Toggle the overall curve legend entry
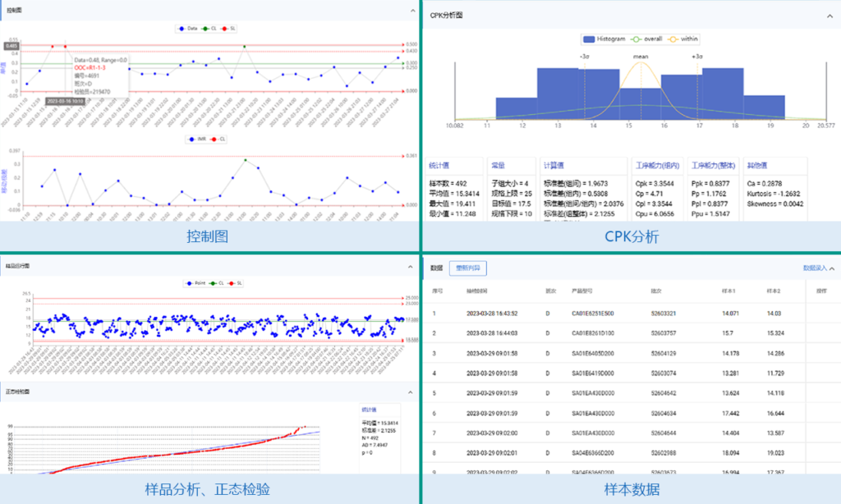This screenshot has height=504, width=841. pos(647,39)
